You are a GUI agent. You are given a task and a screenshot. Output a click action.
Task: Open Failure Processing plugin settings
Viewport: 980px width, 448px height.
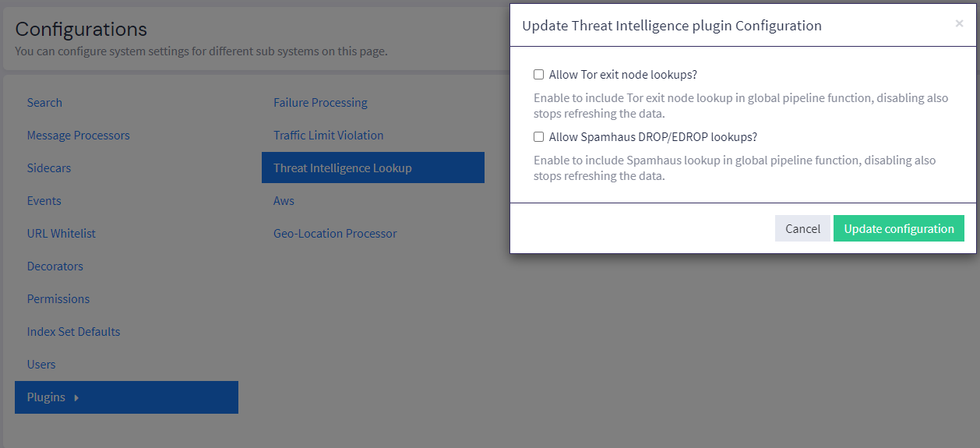pos(320,103)
